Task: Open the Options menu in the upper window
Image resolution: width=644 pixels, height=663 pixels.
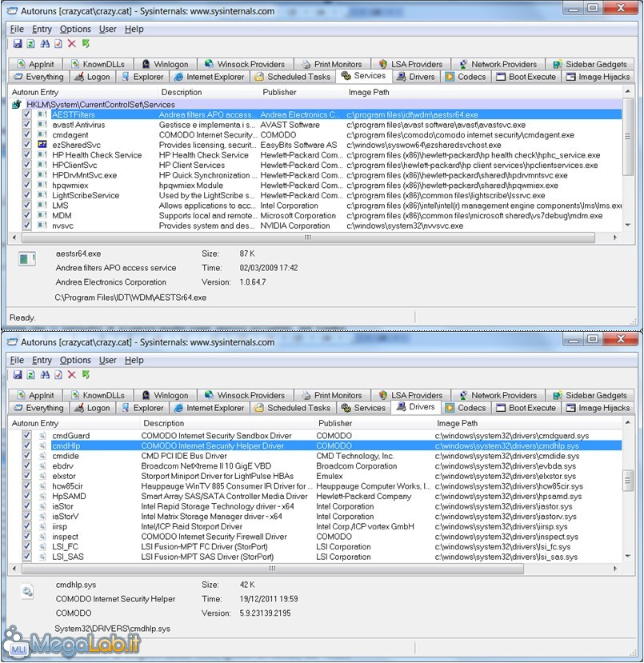Action: pos(76,29)
